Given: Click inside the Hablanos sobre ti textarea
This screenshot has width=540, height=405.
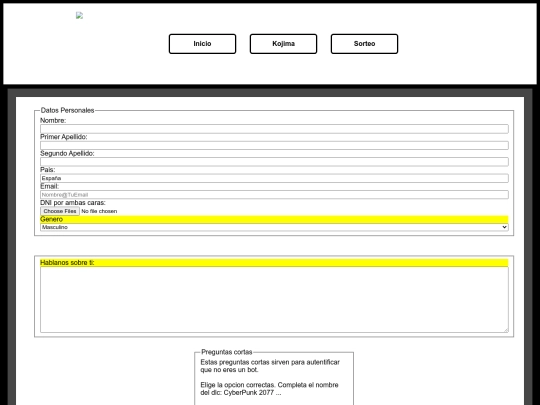Looking at the screenshot, I should (274, 300).
